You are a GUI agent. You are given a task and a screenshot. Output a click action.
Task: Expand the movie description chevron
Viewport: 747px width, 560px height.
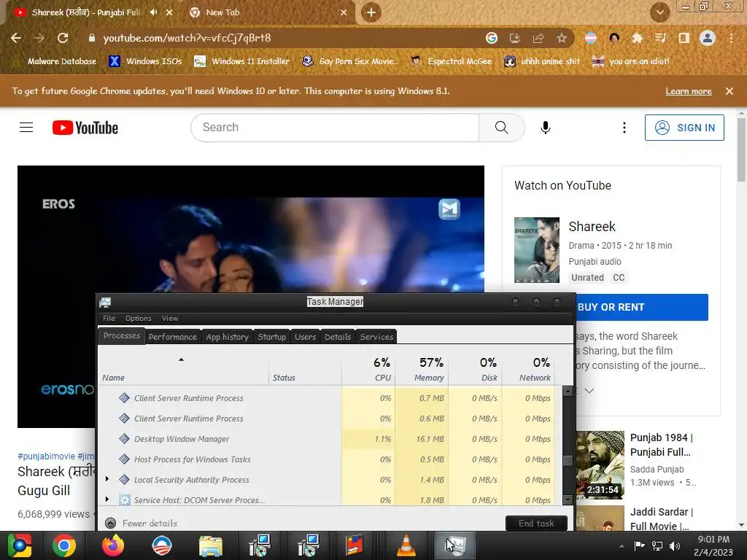tap(589, 391)
